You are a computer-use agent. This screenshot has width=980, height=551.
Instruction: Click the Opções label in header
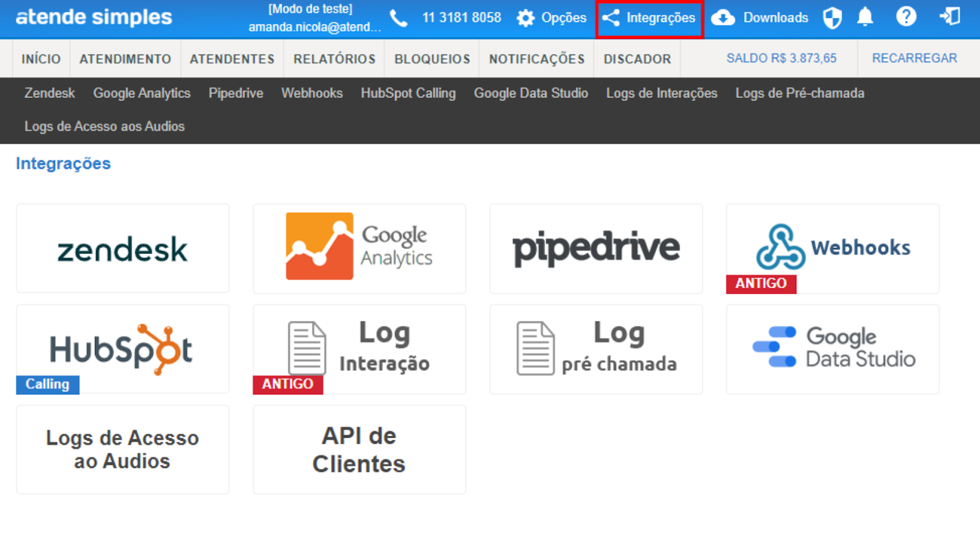(x=563, y=18)
